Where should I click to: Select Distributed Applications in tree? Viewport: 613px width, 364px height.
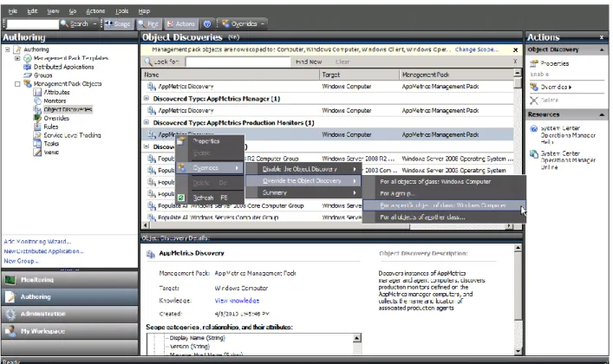pos(63,67)
